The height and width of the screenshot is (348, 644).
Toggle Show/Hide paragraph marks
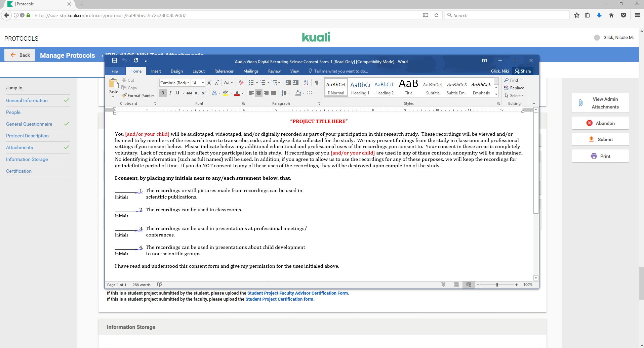(x=316, y=83)
